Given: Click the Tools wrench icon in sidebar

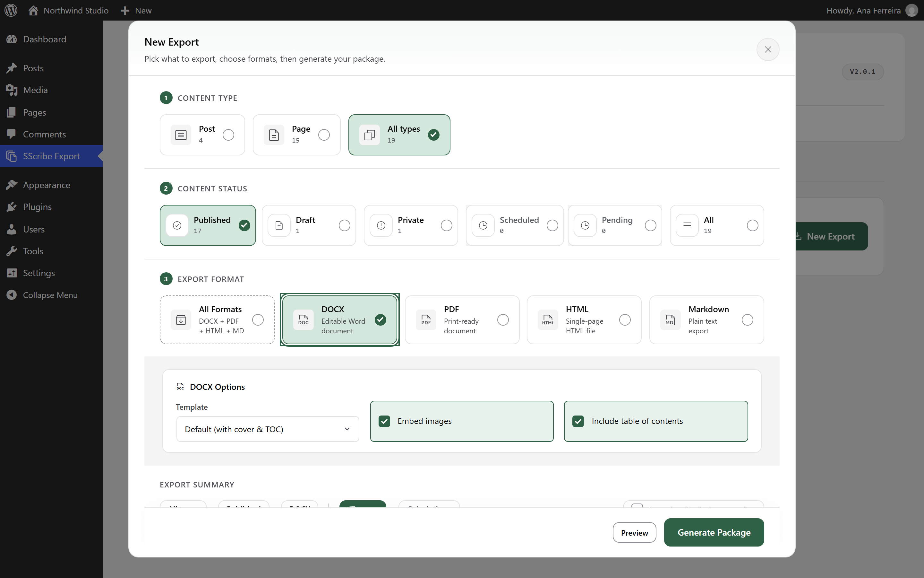Looking at the screenshot, I should [x=12, y=251].
